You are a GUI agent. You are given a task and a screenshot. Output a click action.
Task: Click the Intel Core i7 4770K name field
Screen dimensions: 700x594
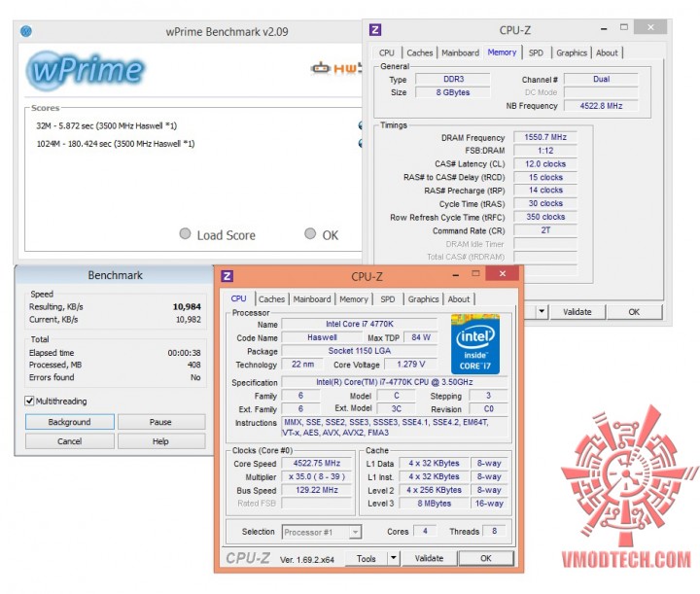tap(360, 324)
